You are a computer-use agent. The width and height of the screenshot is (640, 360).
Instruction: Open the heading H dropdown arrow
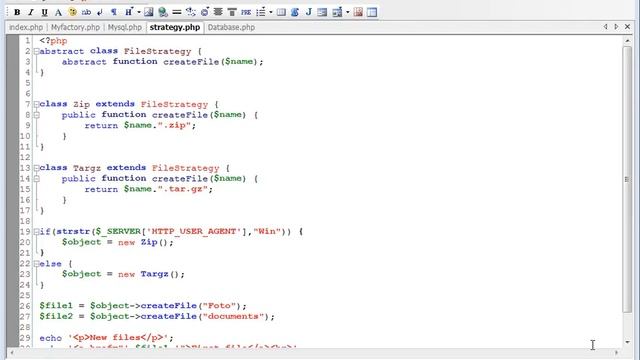139,12
